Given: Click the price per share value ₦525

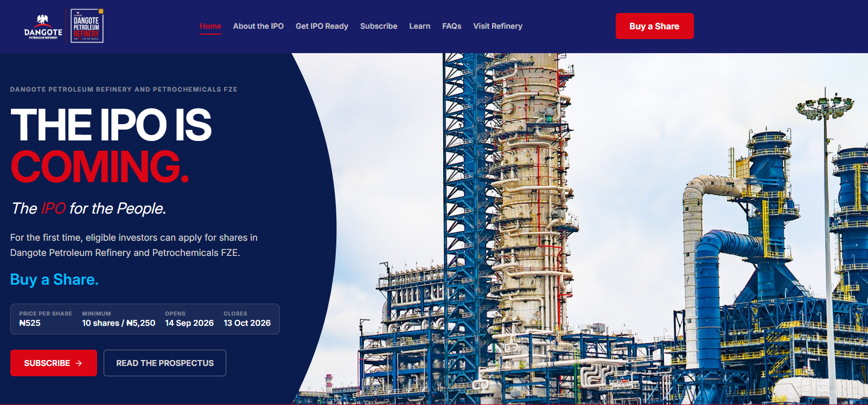Looking at the screenshot, I should coord(30,323).
